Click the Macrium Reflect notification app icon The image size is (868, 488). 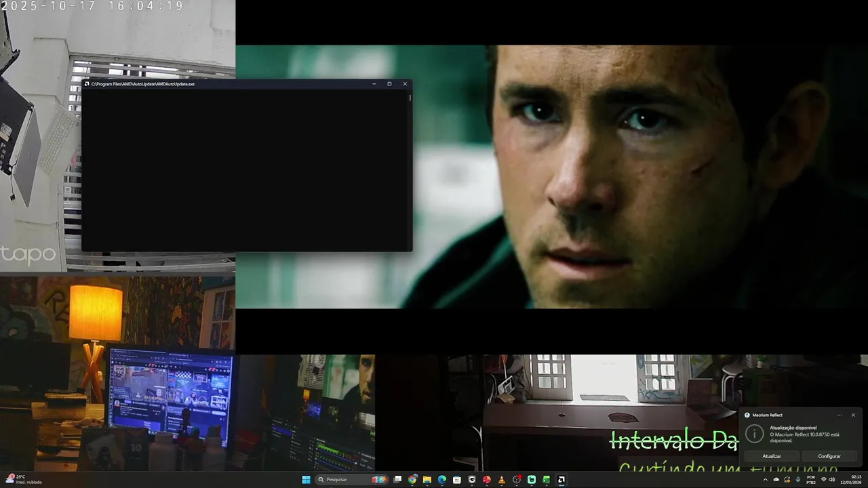coord(747,415)
